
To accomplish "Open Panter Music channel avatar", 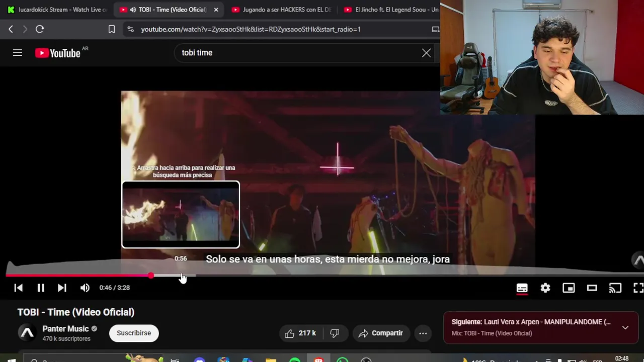I will [x=27, y=333].
